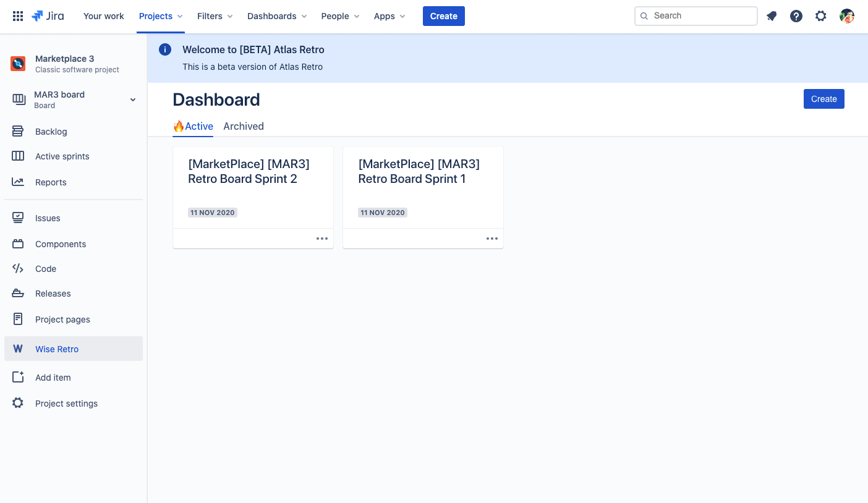Click the Project settings gear icon
Viewport: 868px width, 503px height.
point(18,403)
